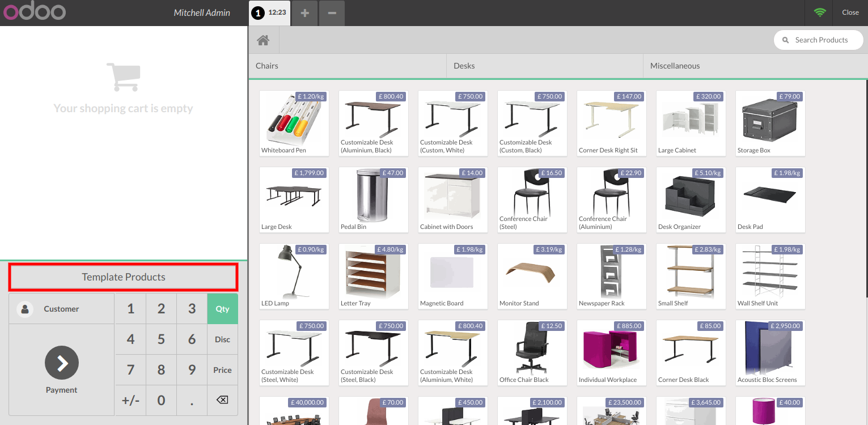Click the £ 40,000.00 price tag
Viewport: 868px width, 425px height.
[x=307, y=402]
